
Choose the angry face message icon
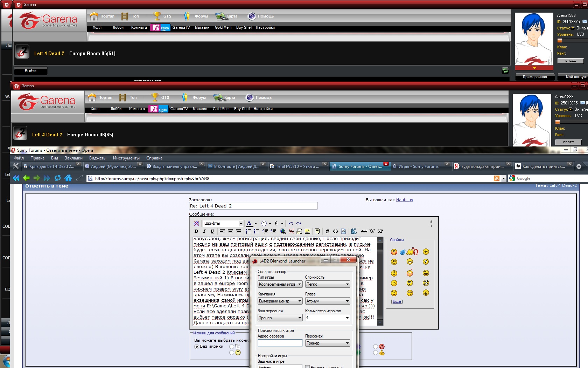pyautogui.click(x=376, y=347)
